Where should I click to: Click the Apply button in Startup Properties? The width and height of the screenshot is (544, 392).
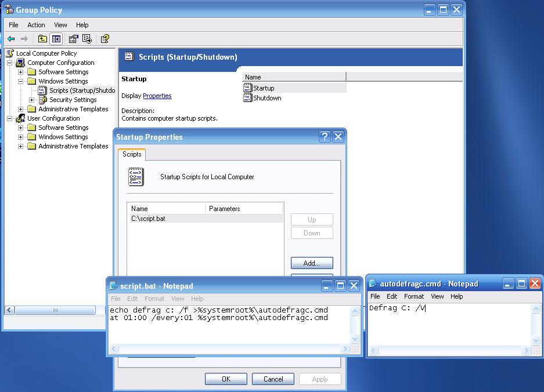pos(320,379)
